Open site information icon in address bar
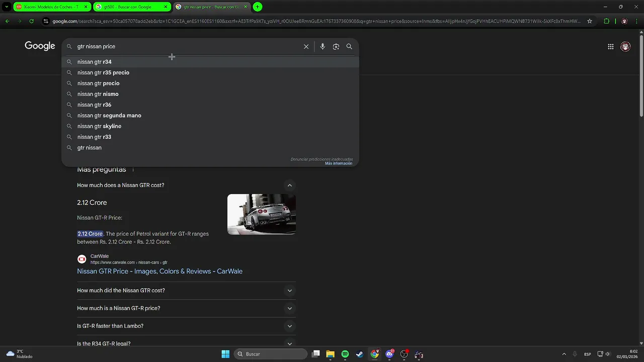This screenshot has height=362, width=644. click(46, 21)
